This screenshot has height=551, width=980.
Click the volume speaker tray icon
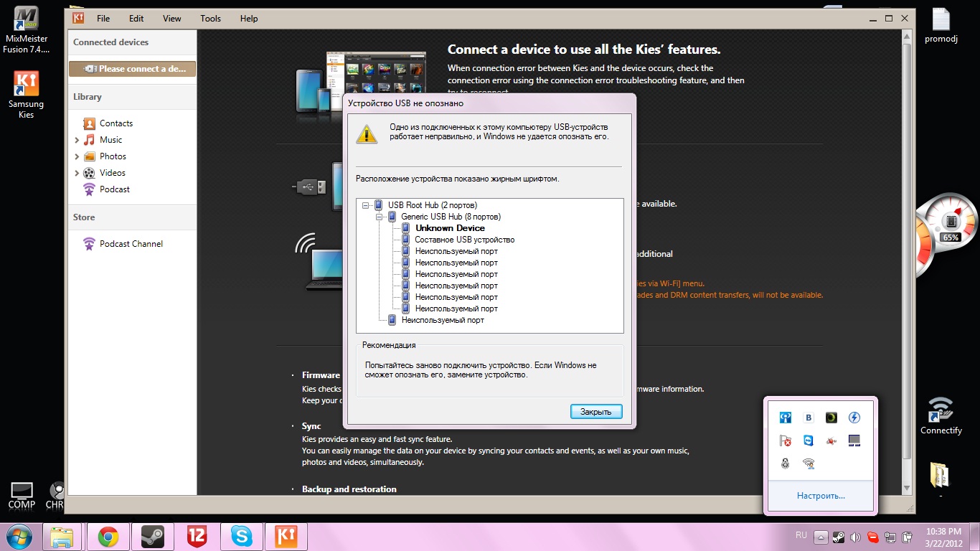pos(855,537)
